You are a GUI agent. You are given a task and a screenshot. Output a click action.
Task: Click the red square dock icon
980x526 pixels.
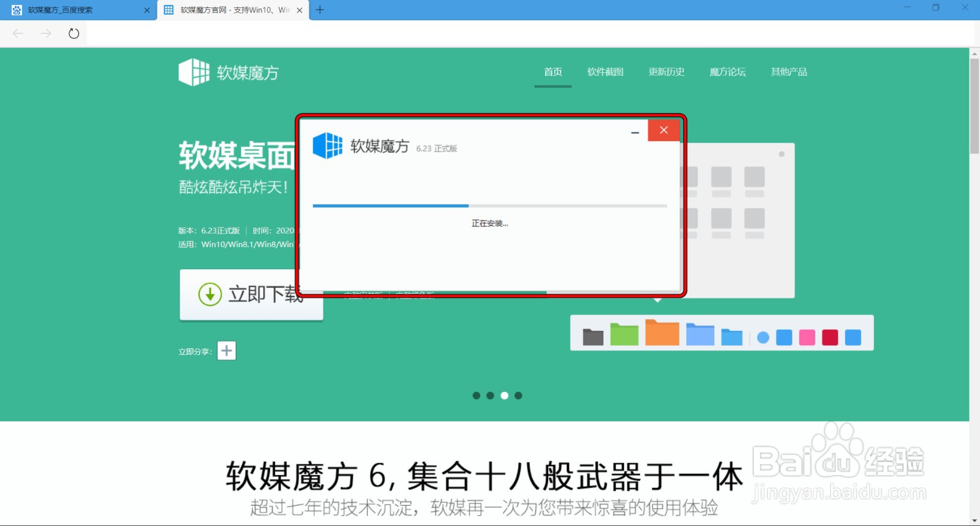coord(830,337)
